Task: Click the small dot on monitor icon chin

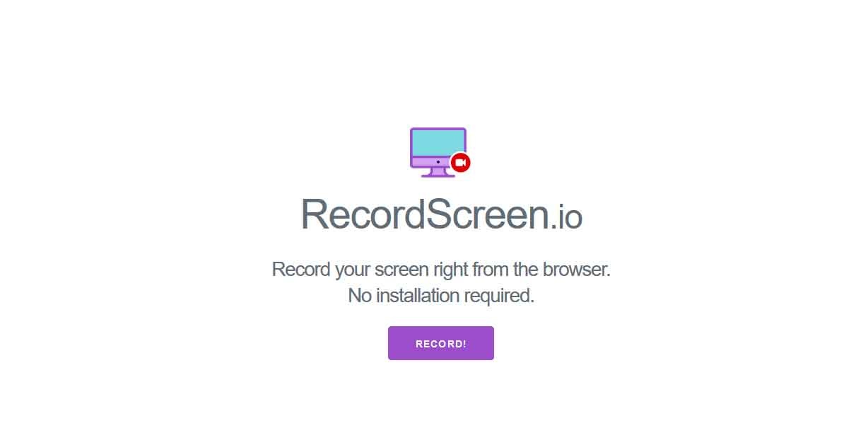Action: point(438,162)
